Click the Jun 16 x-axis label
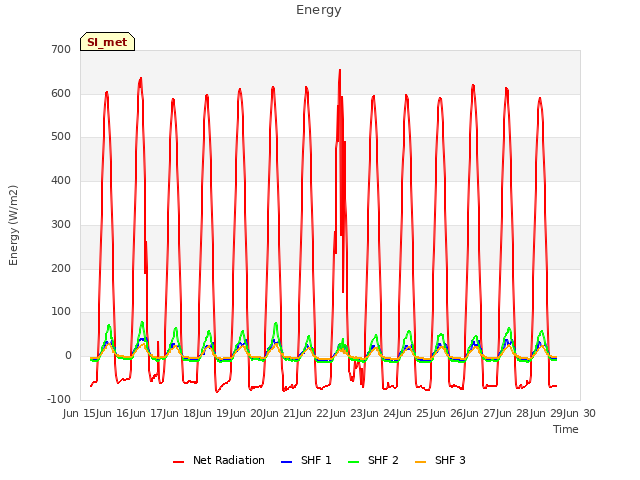Image resolution: width=640 pixels, height=480 pixels. [x=113, y=413]
